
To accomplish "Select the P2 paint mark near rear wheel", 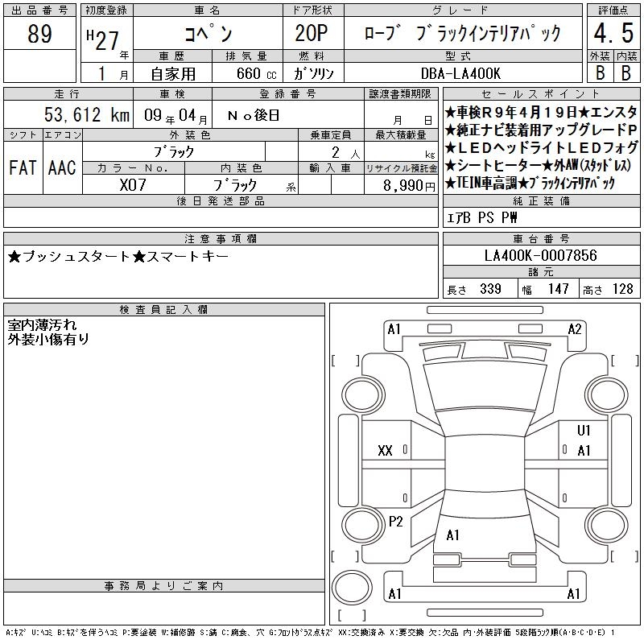I will pyautogui.click(x=395, y=522).
